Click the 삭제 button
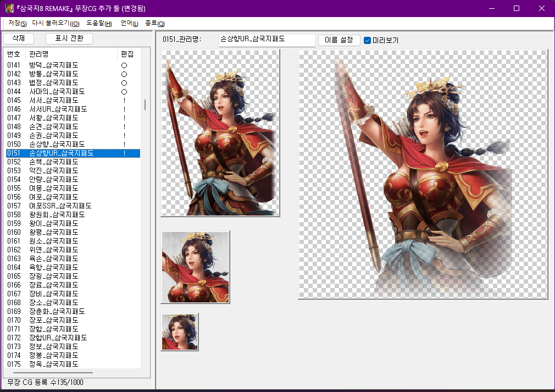The image size is (555, 392). (x=18, y=38)
